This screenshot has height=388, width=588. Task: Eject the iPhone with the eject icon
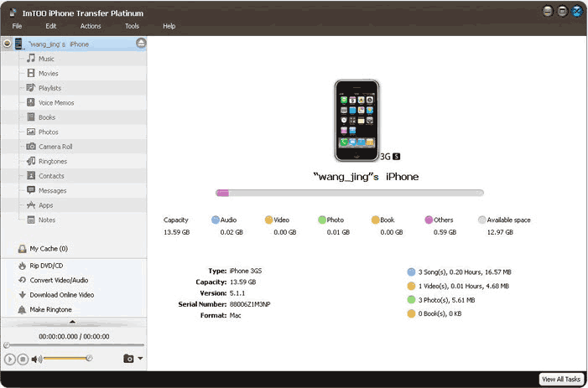(141, 44)
